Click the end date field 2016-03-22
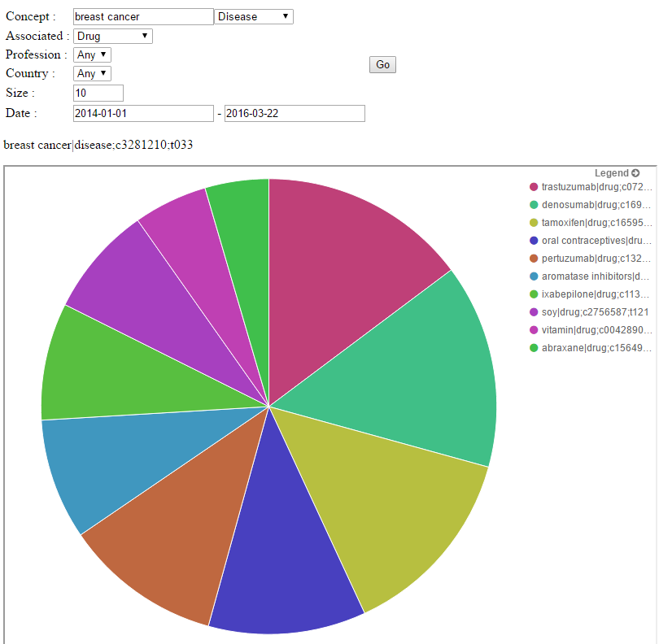 (x=295, y=114)
